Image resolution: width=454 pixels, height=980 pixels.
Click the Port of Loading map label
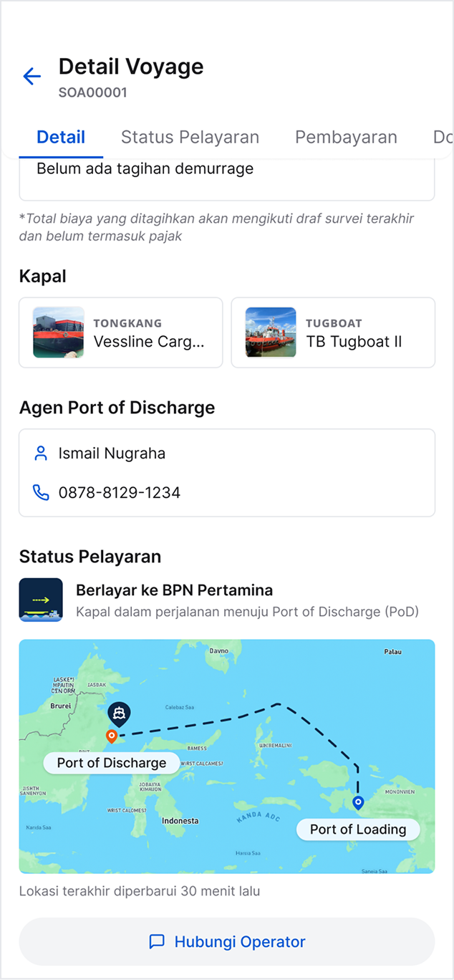(x=358, y=830)
